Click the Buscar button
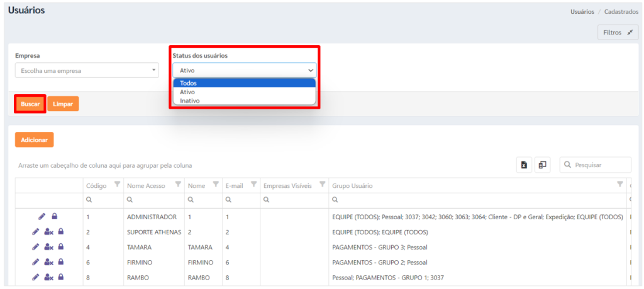The width and height of the screenshot is (644, 289). pos(30,104)
